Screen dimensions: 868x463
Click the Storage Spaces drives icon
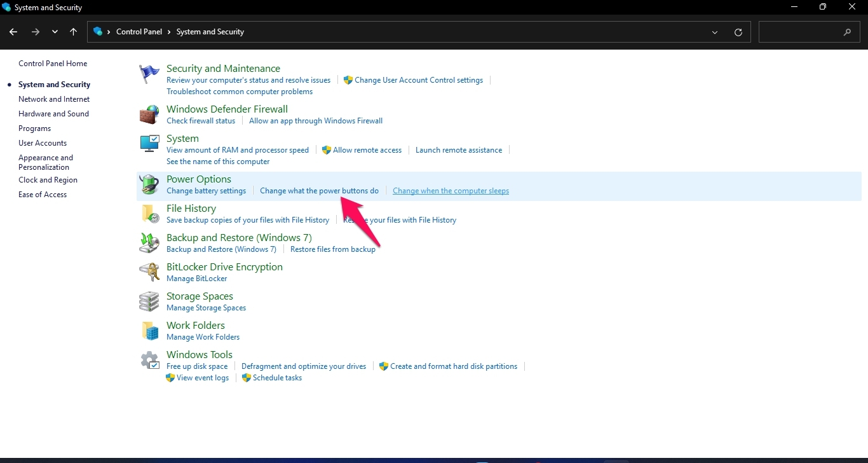coord(149,301)
